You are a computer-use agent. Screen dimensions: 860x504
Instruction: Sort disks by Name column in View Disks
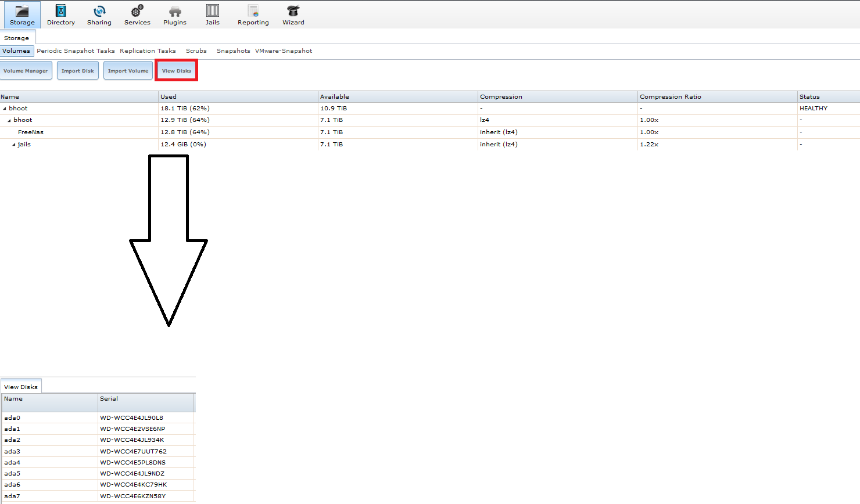pos(50,402)
